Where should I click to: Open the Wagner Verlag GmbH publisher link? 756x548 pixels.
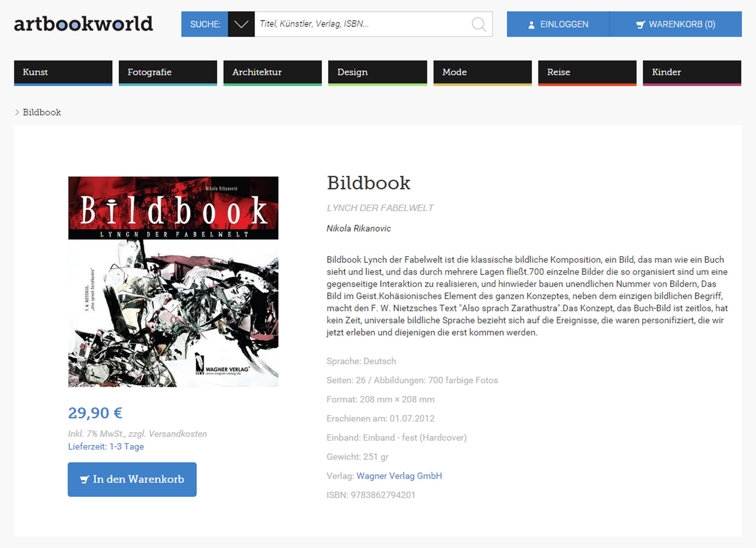pos(399,476)
